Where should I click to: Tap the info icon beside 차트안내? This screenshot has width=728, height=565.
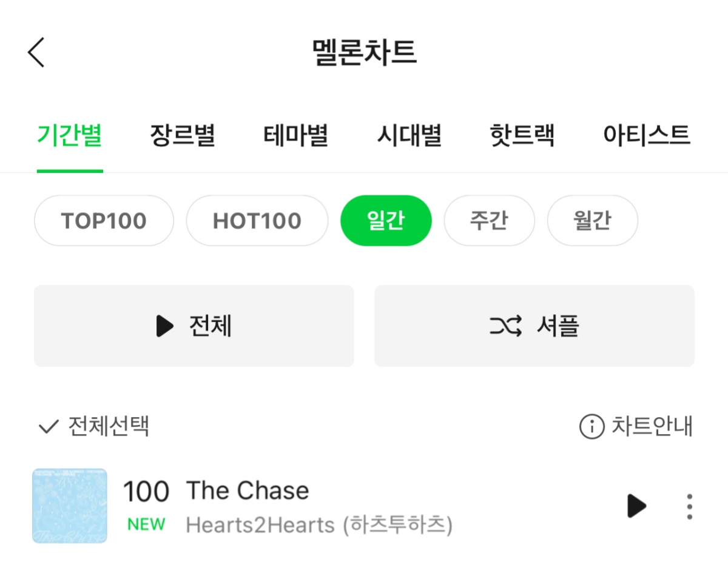click(x=592, y=427)
